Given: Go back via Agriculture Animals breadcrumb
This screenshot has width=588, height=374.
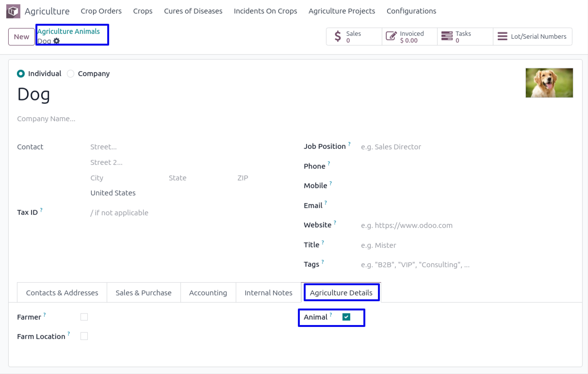Looking at the screenshot, I should tap(68, 32).
